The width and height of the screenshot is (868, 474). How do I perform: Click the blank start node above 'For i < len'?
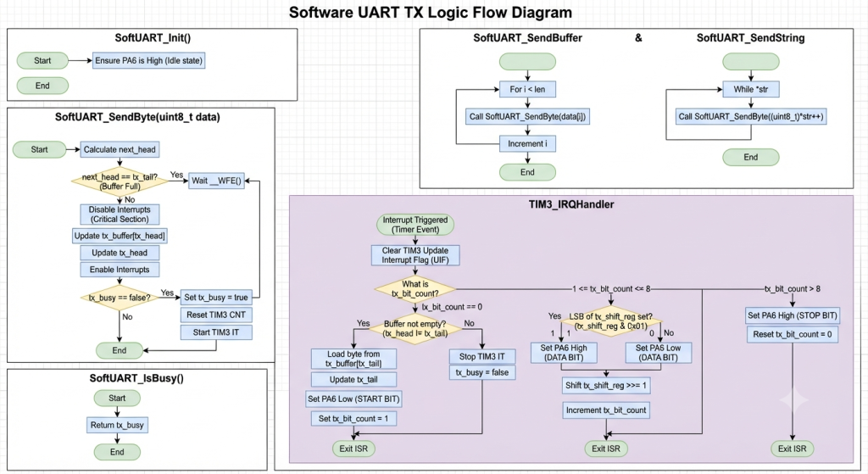point(527,61)
